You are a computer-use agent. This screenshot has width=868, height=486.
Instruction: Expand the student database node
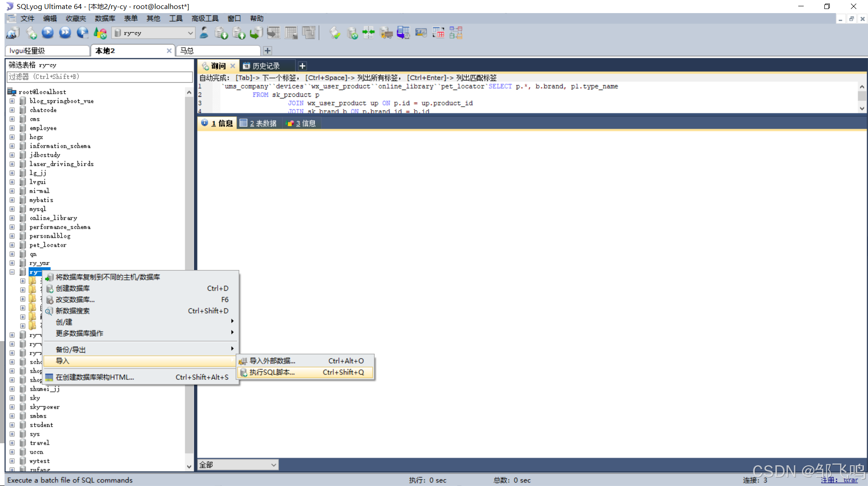pos(12,425)
